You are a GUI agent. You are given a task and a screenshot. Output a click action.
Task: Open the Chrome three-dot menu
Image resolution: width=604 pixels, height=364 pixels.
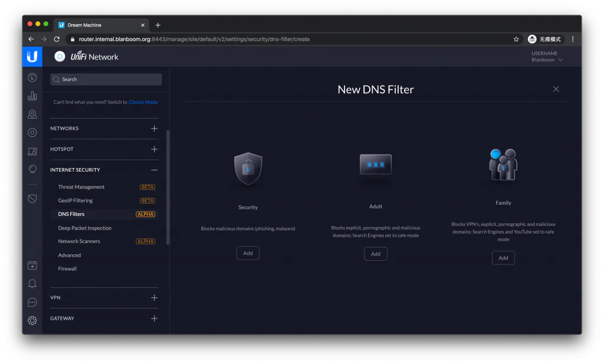pos(573,40)
